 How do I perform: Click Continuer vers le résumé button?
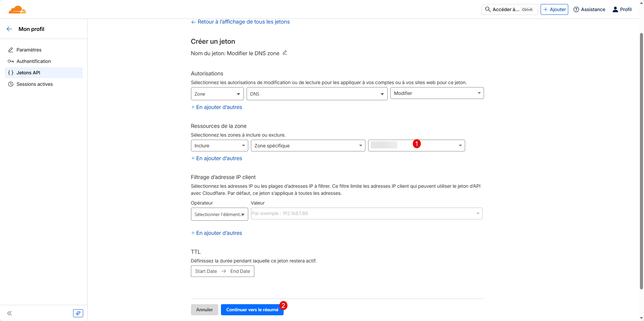pyautogui.click(x=252, y=310)
